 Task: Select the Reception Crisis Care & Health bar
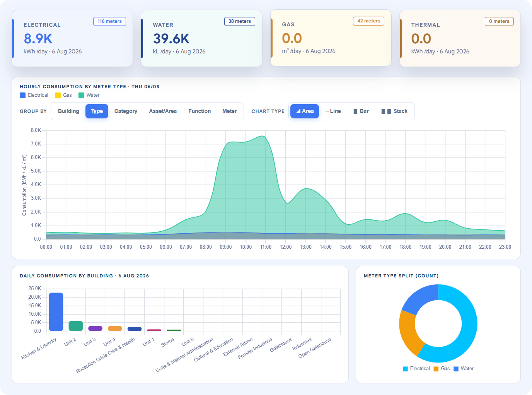point(135,329)
